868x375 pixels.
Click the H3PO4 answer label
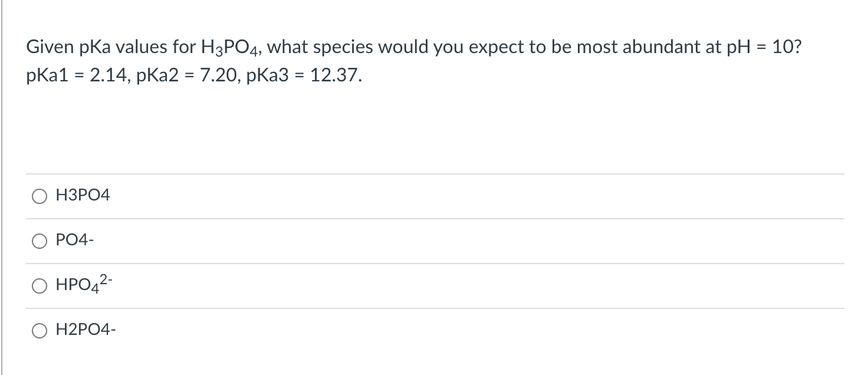click(x=82, y=195)
